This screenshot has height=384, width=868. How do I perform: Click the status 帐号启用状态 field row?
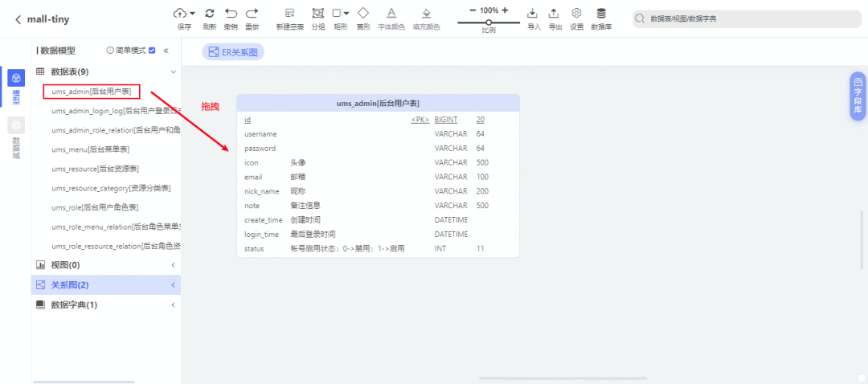(x=378, y=249)
